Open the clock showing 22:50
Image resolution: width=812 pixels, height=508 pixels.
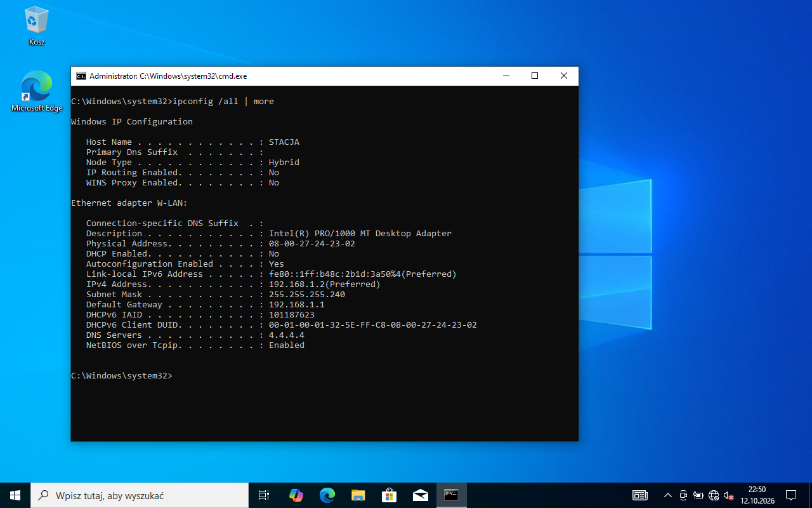pyautogui.click(x=757, y=495)
